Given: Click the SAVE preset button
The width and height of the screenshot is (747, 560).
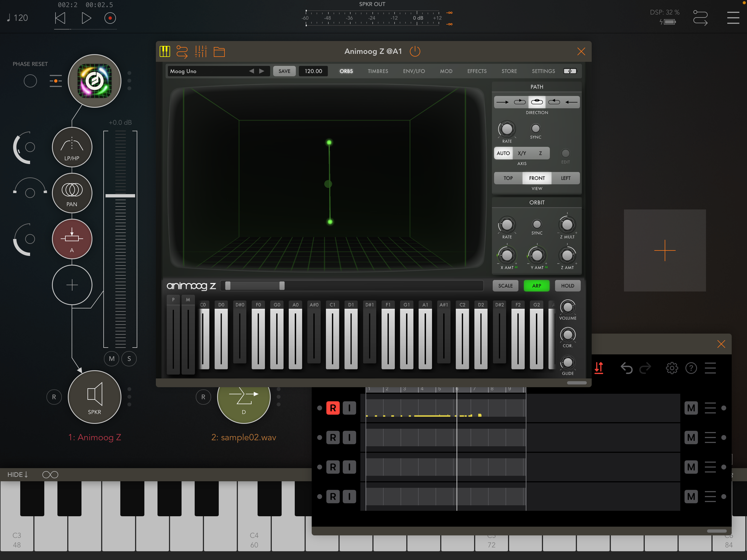Looking at the screenshot, I should coord(284,71).
